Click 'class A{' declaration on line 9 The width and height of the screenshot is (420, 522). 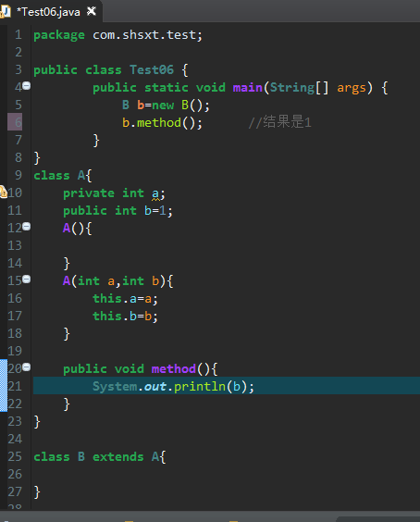[x=63, y=176]
